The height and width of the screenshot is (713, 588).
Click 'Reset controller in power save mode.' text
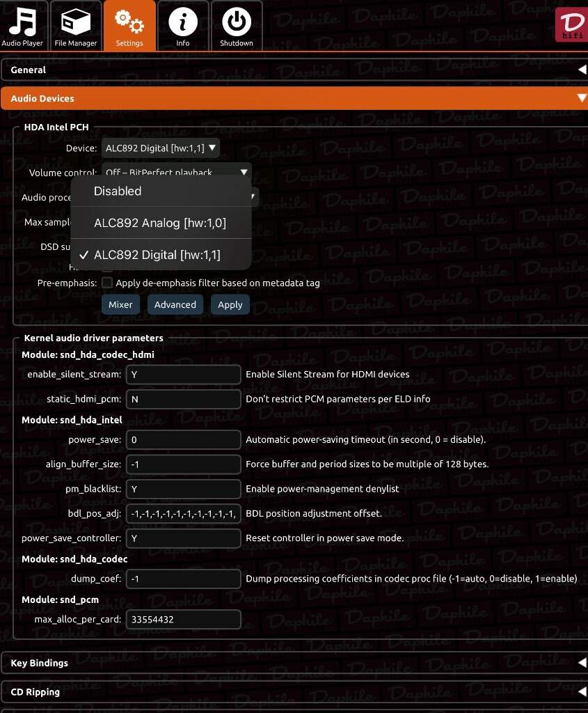[x=325, y=538]
